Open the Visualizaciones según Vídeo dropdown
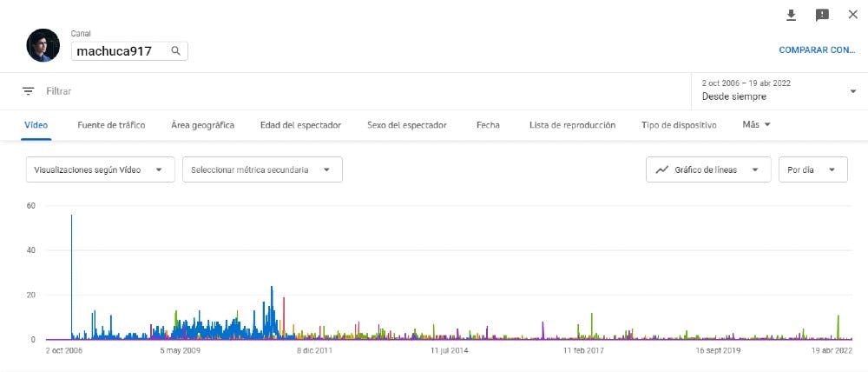The height and width of the screenshot is (372, 868). (100, 169)
